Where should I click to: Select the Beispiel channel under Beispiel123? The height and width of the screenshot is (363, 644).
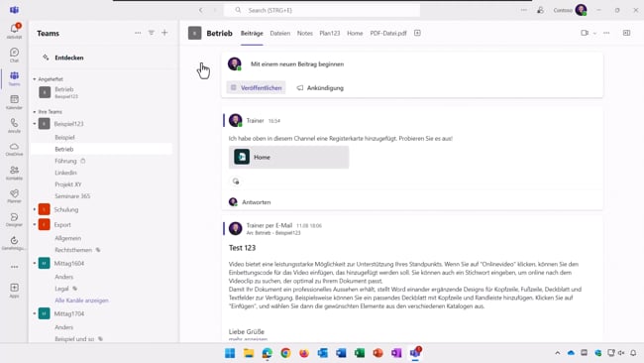coord(64,137)
